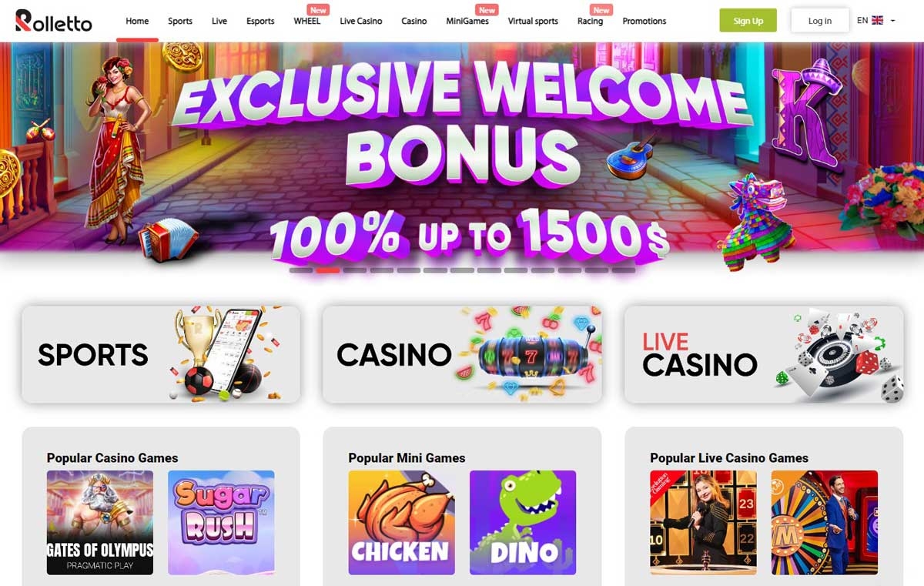Click the UK flag language icon

click(878, 21)
